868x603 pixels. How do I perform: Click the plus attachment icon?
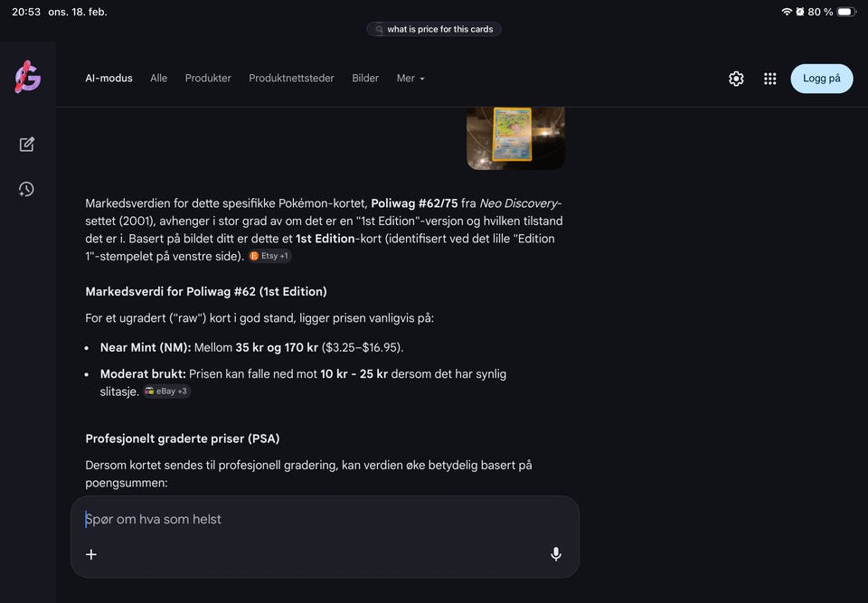(91, 554)
